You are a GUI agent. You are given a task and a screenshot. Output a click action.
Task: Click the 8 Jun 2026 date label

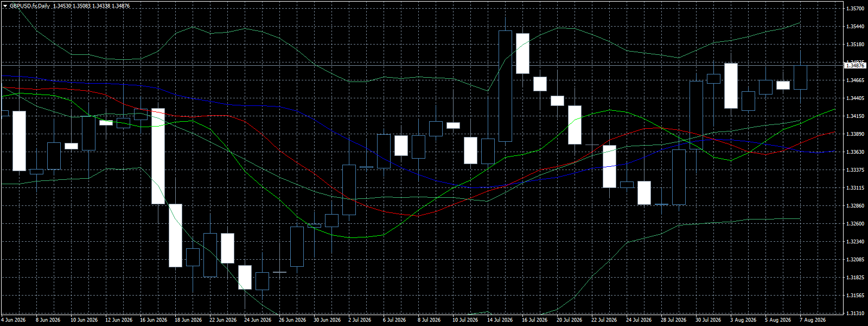(x=48, y=320)
